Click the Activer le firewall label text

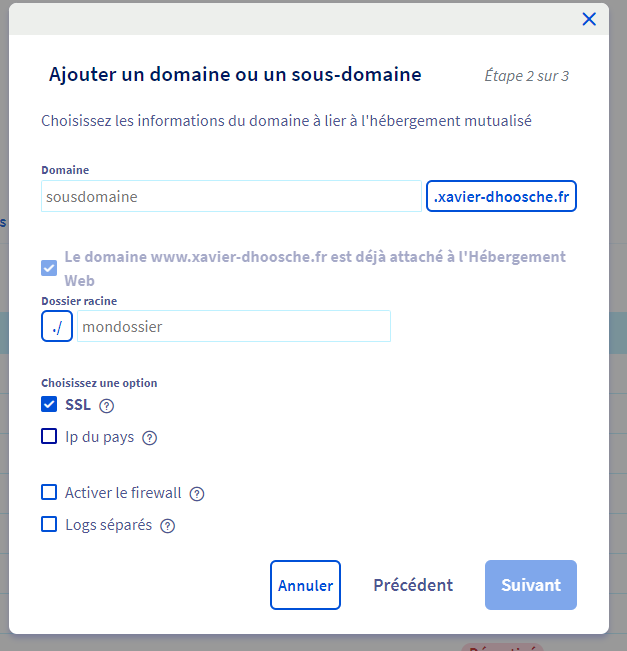tap(123, 493)
